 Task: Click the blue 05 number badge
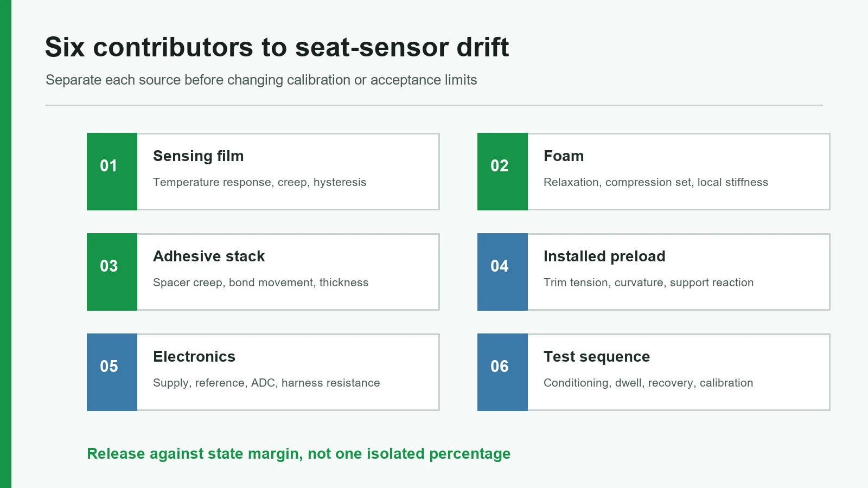112,372
